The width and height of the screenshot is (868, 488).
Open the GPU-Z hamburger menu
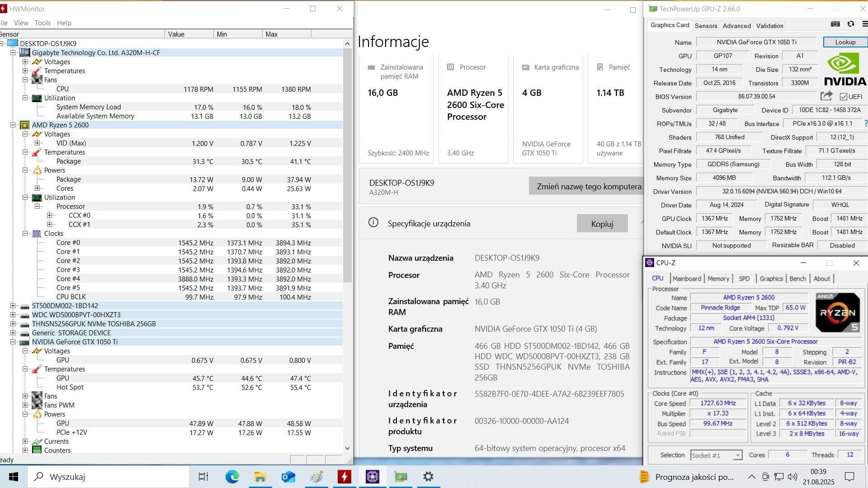pos(865,24)
